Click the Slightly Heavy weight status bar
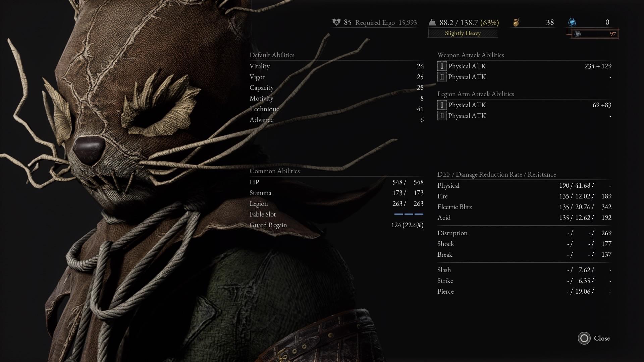The width and height of the screenshot is (644, 362). (463, 33)
